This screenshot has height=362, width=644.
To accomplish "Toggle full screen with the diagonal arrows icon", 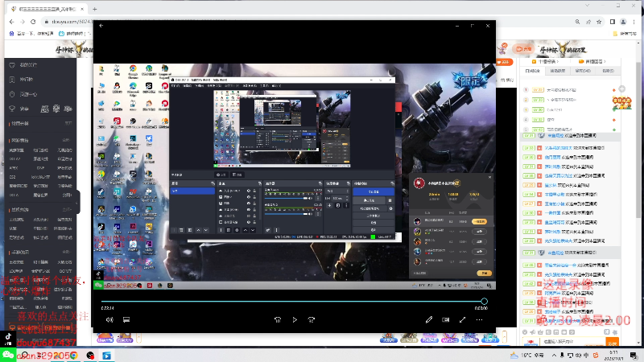I will click(x=462, y=319).
